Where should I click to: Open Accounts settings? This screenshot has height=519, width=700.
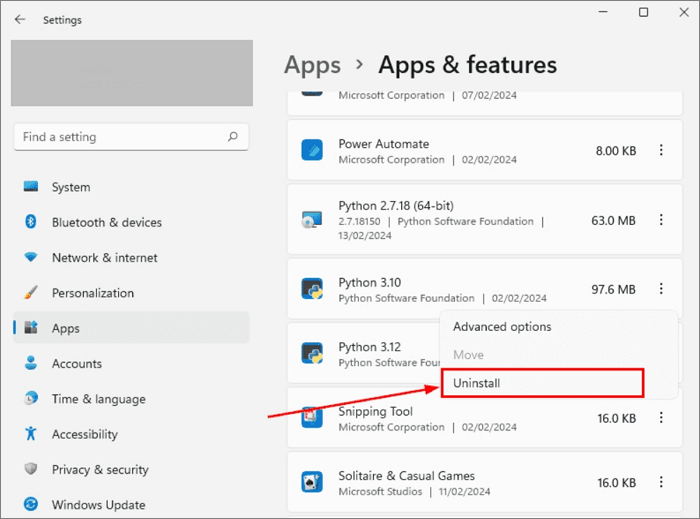click(x=76, y=364)
